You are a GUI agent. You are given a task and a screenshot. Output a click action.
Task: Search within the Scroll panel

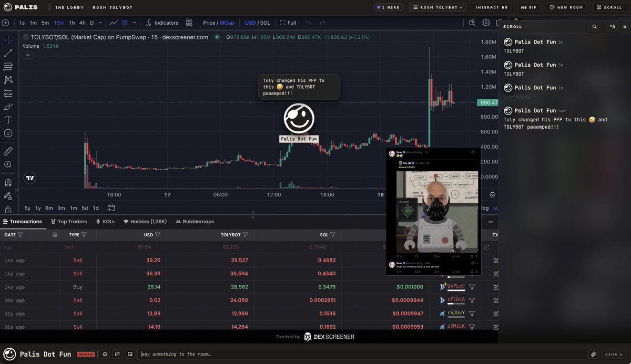click(x=594, y=26)
